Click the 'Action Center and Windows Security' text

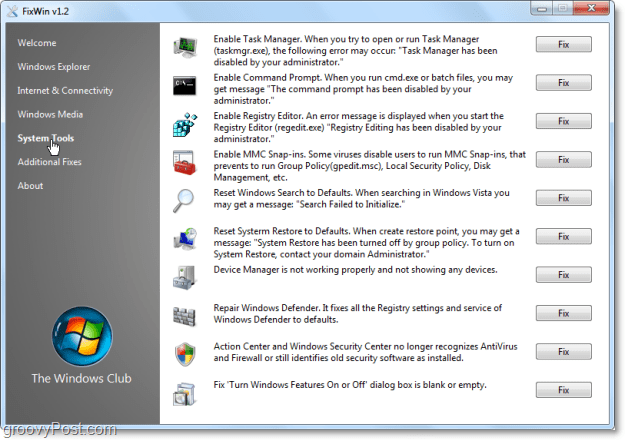(366, 352)
